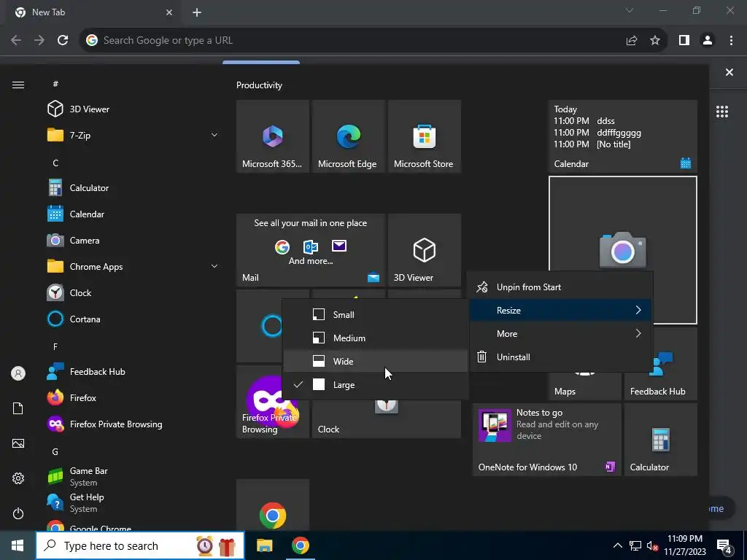Launch Camera from the app list

coord(133,241)
